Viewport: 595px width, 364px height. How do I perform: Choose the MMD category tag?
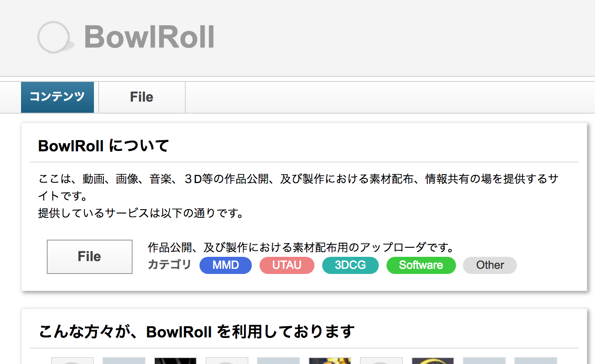coord(226,265)
